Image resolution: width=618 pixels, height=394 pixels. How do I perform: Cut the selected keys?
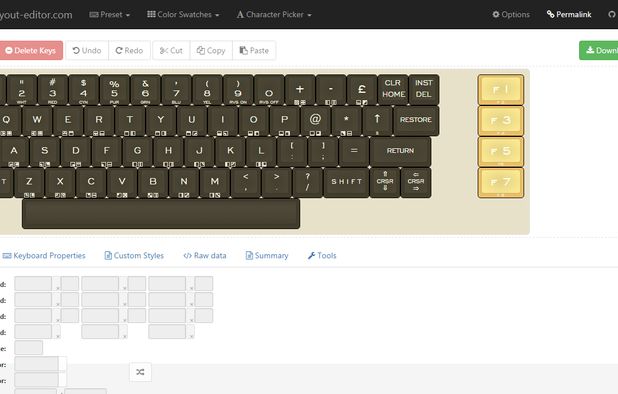pyautogui.click(x=171, y=50)
